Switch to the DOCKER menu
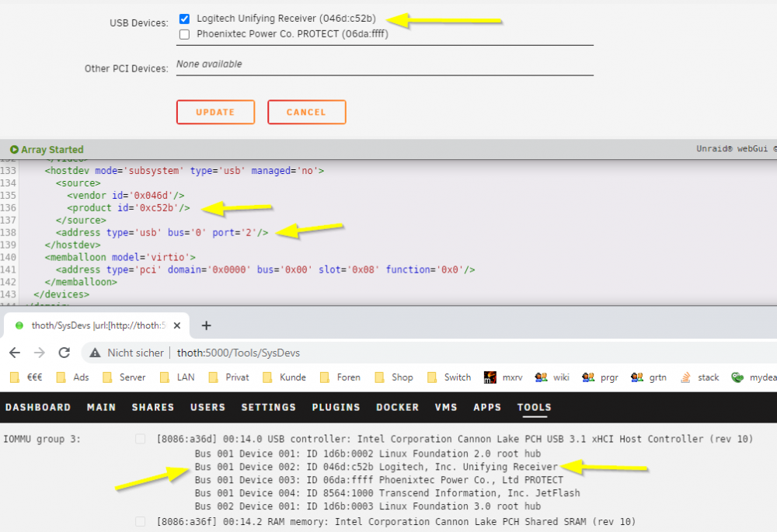 pyautogui.click(x=397, y=407)
